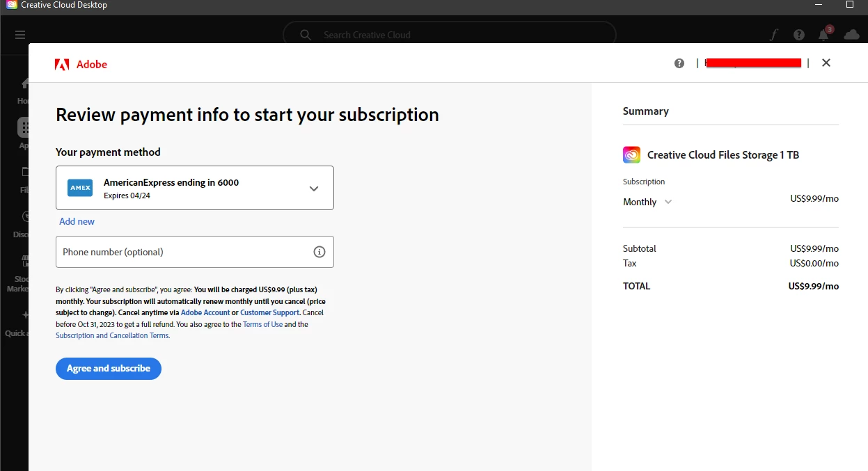Minimize the Creative Cloud Desktop window
Screen dimensions: 868x471
tap(817, 4)
